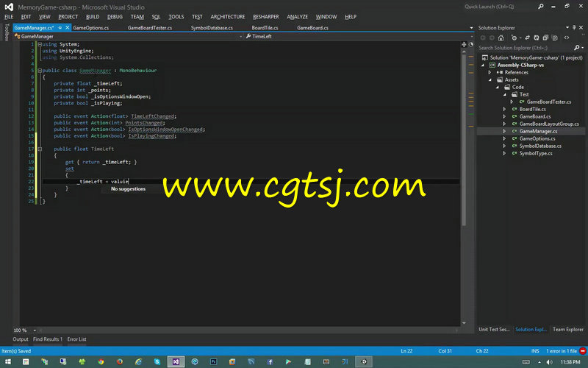Collapse the Code folder
Image resolution: width=588 pixels, height=368 pixels.
point(498,87)
